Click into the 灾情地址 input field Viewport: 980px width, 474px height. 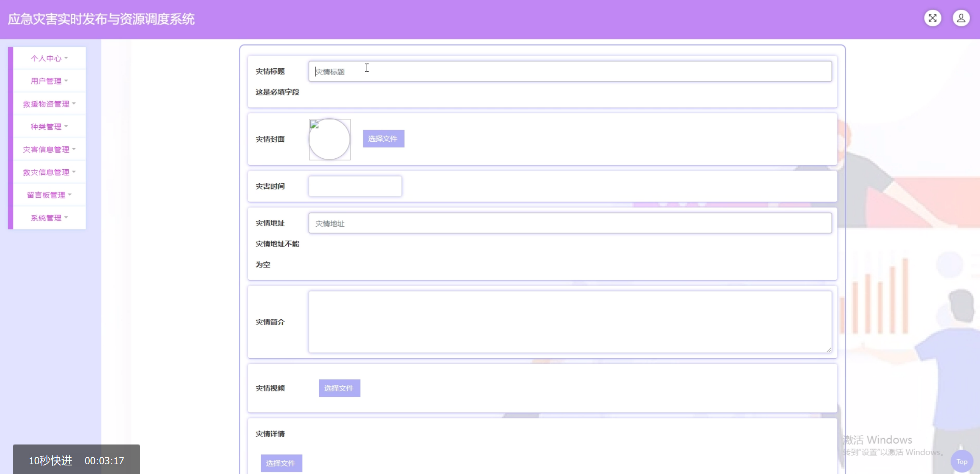(570, 223)
